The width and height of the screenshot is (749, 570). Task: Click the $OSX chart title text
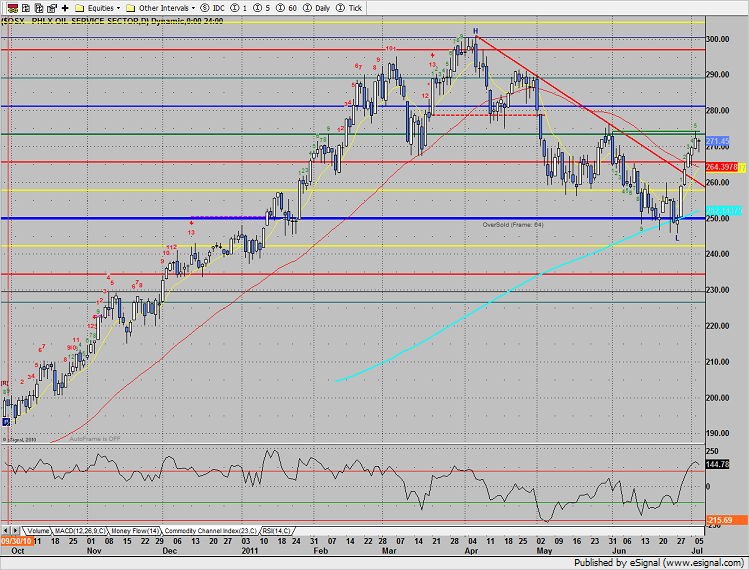pyautogui.click(x=112, y=21)
